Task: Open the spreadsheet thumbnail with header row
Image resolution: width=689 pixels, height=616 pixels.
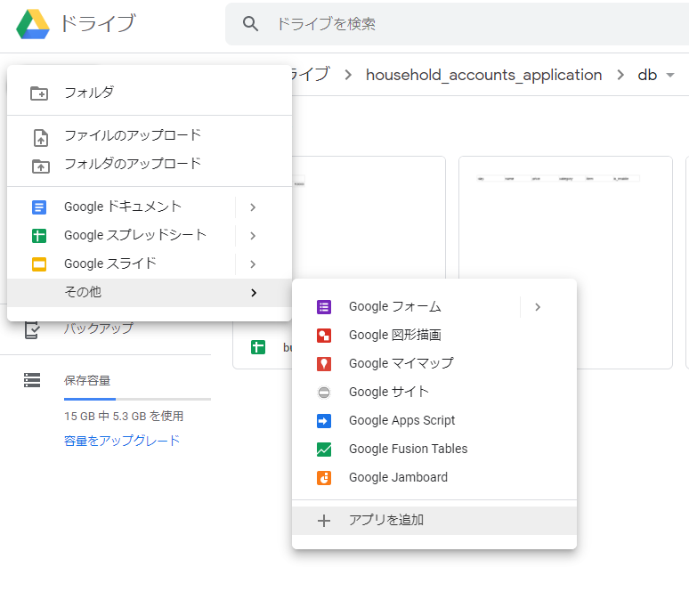Action: (565, 263)
